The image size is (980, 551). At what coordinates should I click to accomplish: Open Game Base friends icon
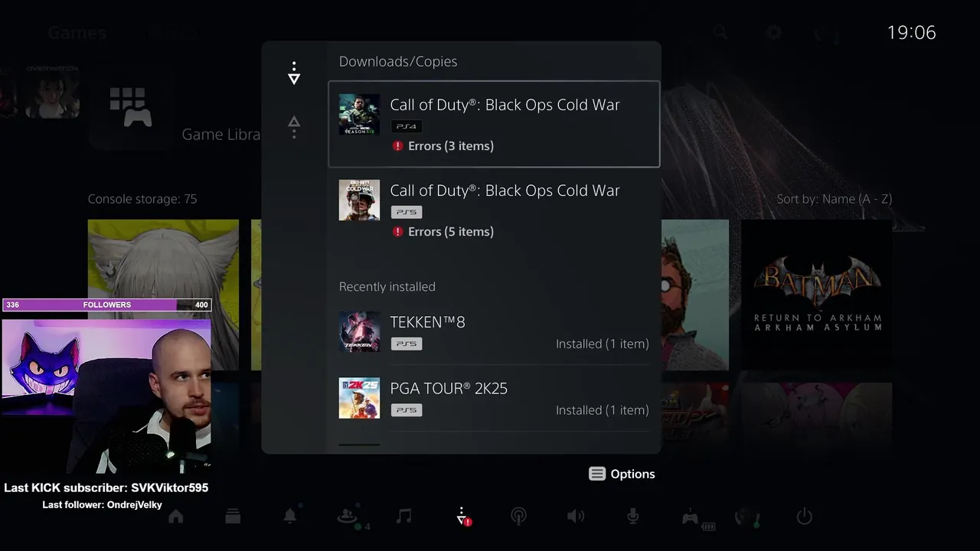348,517
